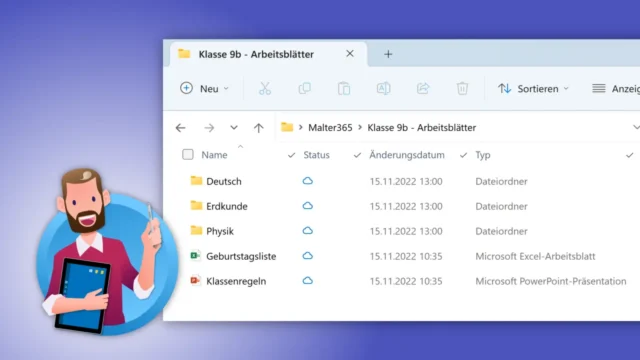Sort by the Änderungsdatum column header

pos(407,155)
